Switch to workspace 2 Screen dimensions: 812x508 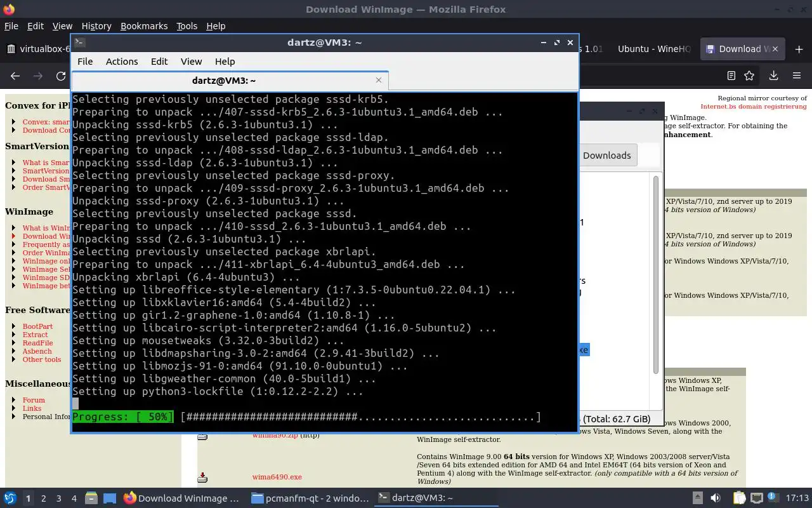[x=43, y=498]
